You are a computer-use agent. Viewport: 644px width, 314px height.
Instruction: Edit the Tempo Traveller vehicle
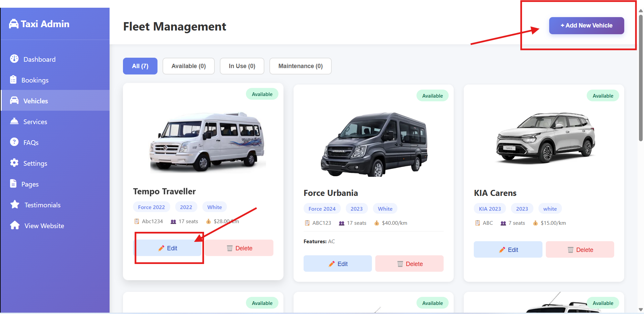pos(169,248)
